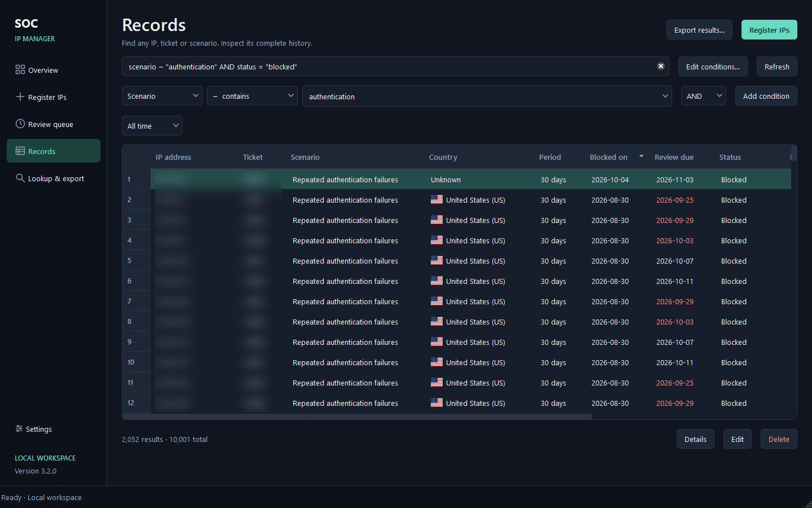812x508 pixels.
Task: Click the query filter input field
Action: pos(395,67)
